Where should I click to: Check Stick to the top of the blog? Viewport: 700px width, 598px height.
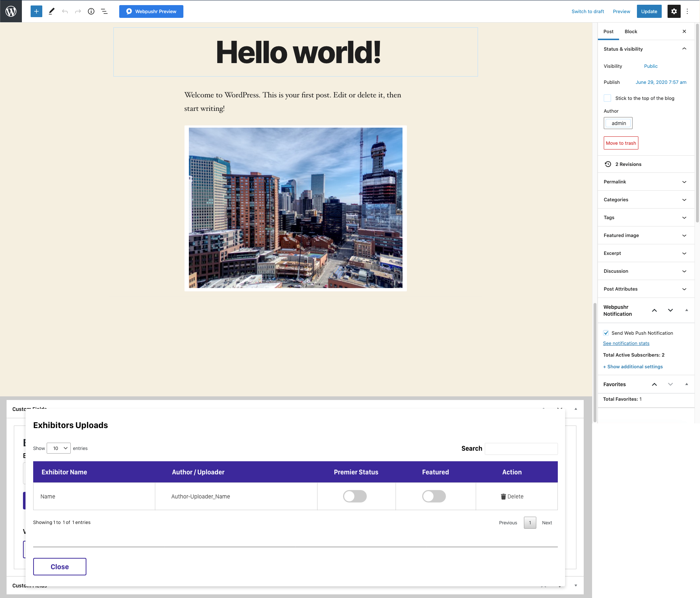[607, 98]
